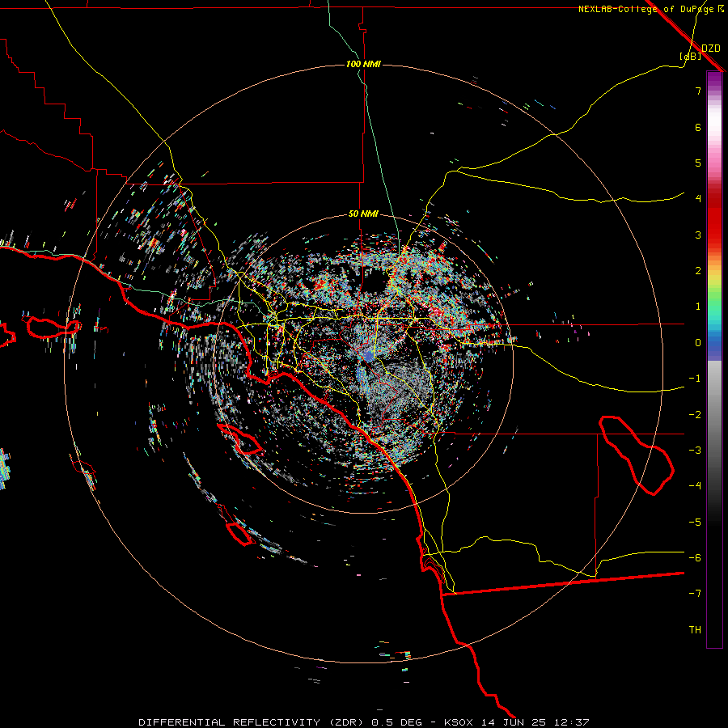Select the -2 value on the scale
The height and width of the screenshot is (728, 728).
click(x=695, y=415)
